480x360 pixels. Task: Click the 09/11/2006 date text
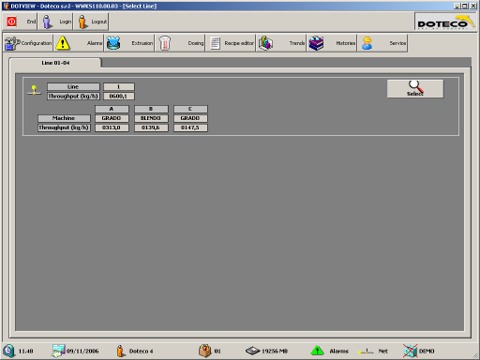pyautogui.click(x=83, y=351)
